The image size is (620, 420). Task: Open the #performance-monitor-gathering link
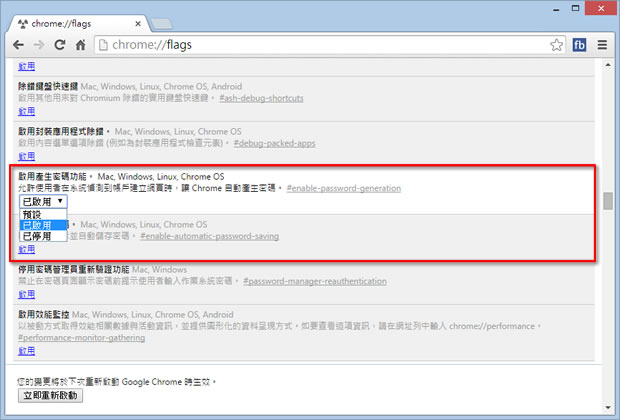[x=81, y=338]
